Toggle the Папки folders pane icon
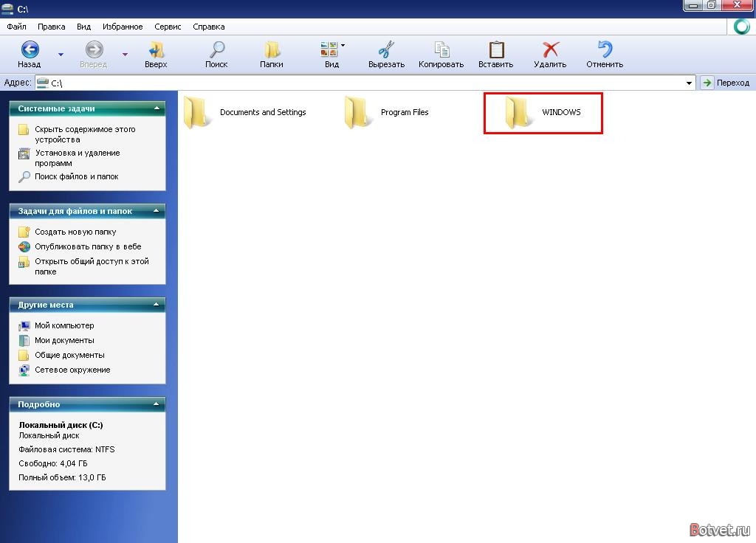 272,49
